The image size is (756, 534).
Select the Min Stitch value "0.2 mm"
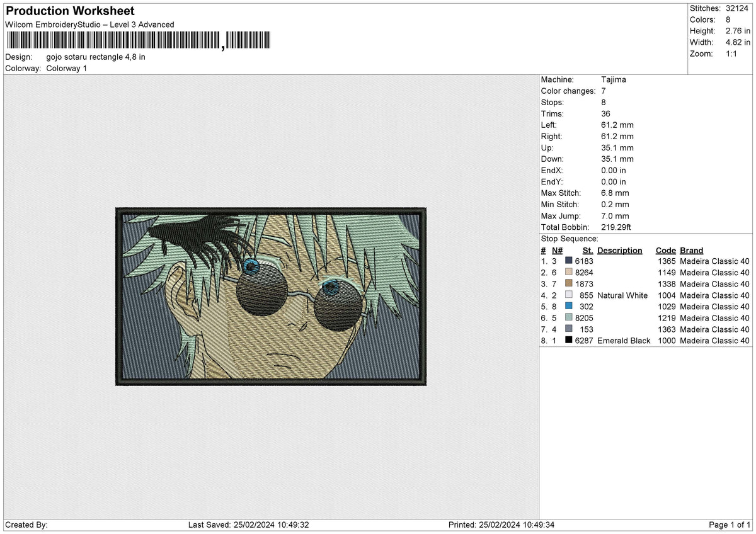[x=616, y=205]
